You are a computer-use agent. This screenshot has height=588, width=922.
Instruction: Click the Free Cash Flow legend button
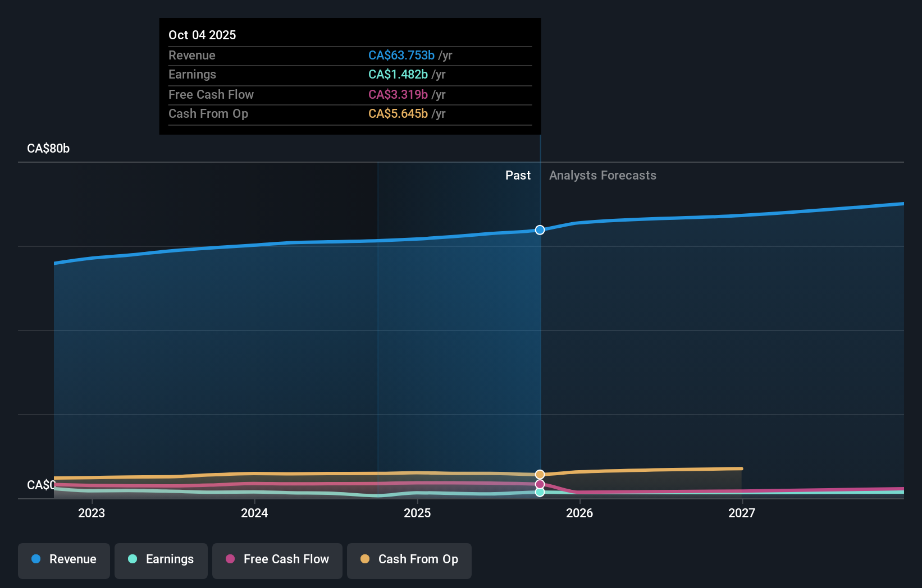(277, 559)
